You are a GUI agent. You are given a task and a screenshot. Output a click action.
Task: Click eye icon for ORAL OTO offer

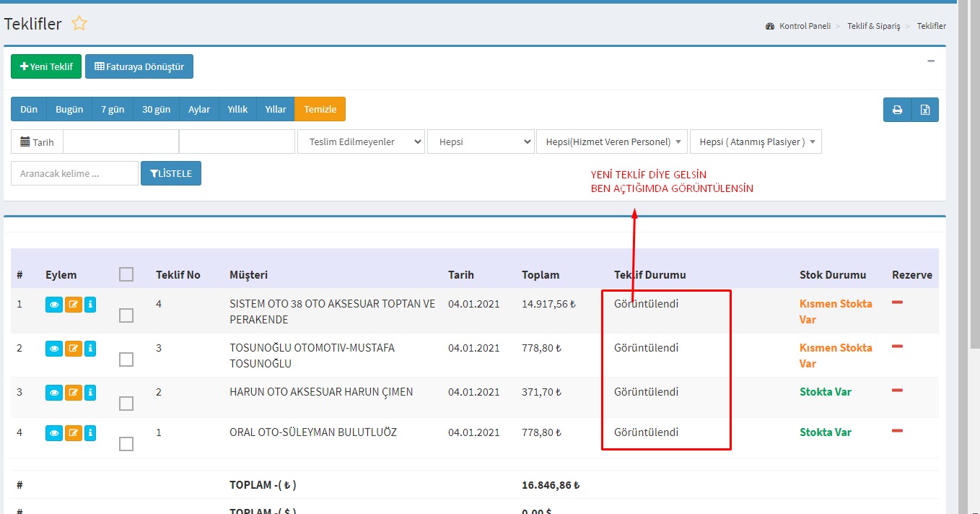pos(54,433)
